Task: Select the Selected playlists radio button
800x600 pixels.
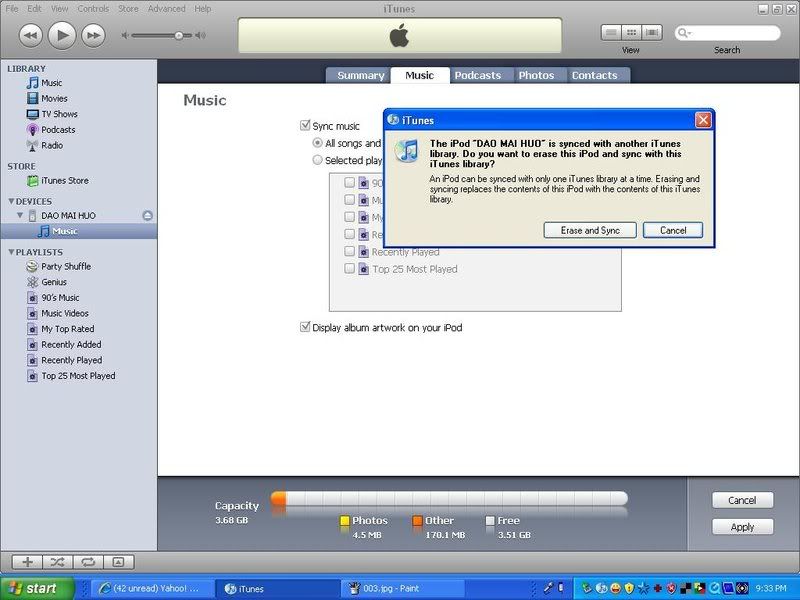Action: (317, 160)
